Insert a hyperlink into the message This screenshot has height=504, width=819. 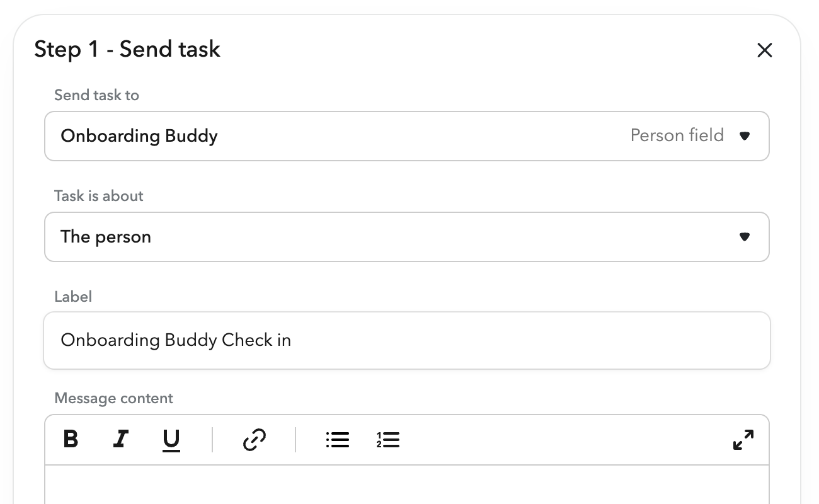click(255, 440)
